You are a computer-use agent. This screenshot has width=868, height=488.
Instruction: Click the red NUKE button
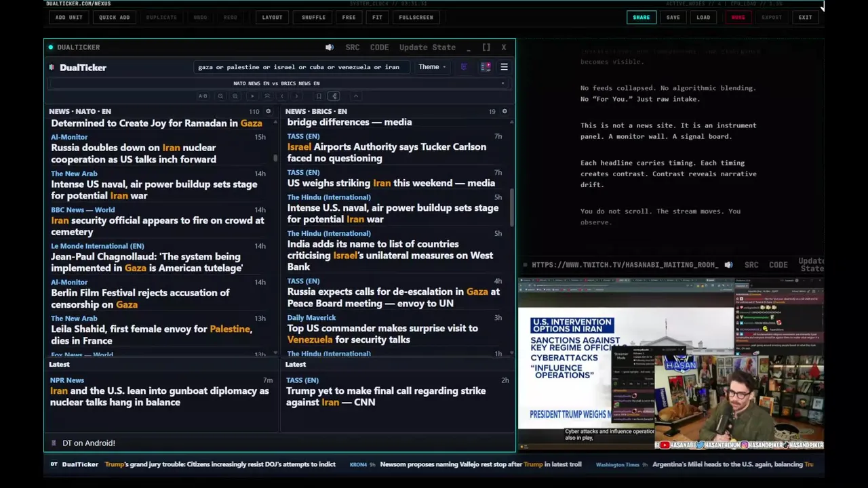tap(738, 17)
